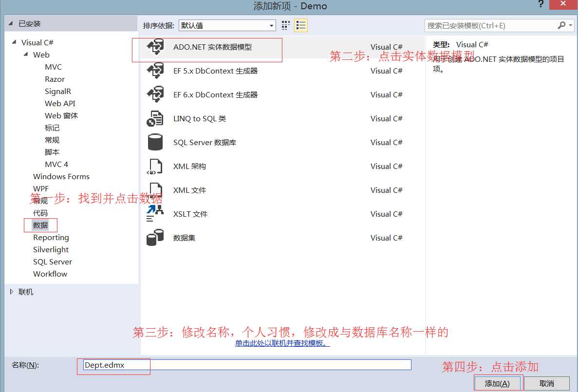The width and height of the screenshot is (578, 392).
Task: Click the 添加(A) button
Action: [497, 384]
